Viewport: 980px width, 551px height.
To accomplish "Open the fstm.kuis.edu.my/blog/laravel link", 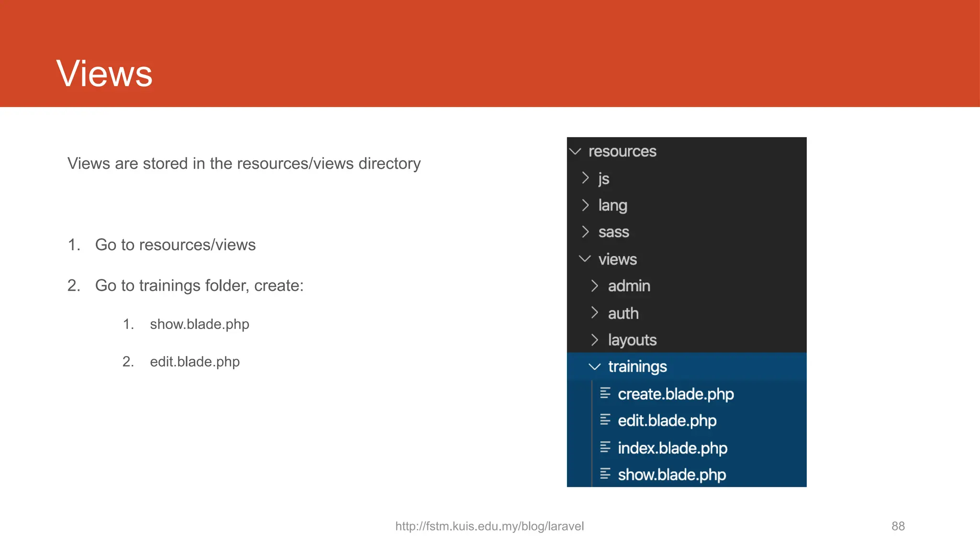I will pos(490,526).
